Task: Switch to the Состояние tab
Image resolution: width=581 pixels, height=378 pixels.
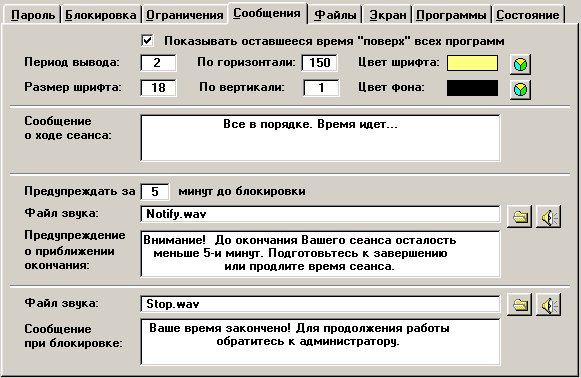Action: (x=528, y=15)
